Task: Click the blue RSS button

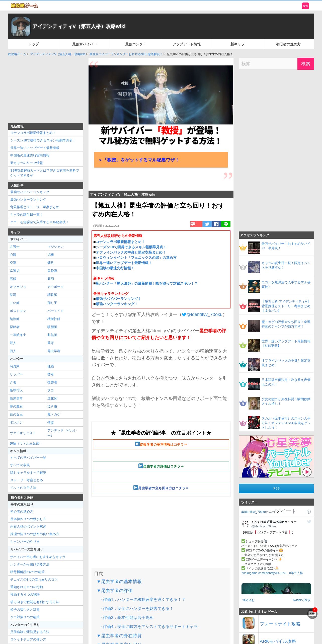Action: (276, 489)
